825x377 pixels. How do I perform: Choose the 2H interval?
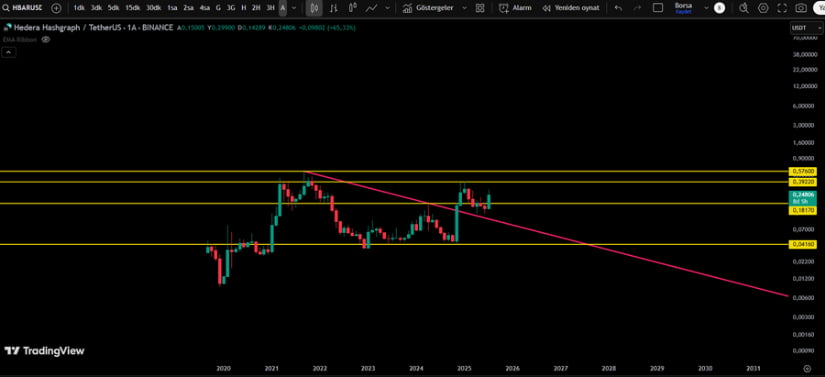click(256, 8)
